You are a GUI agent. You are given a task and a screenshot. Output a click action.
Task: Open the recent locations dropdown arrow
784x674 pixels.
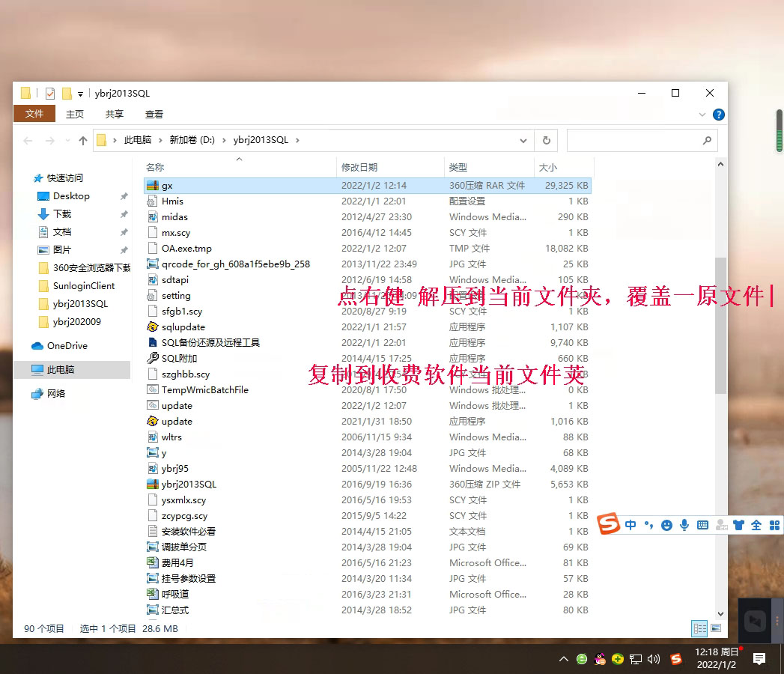coord(67,141)
